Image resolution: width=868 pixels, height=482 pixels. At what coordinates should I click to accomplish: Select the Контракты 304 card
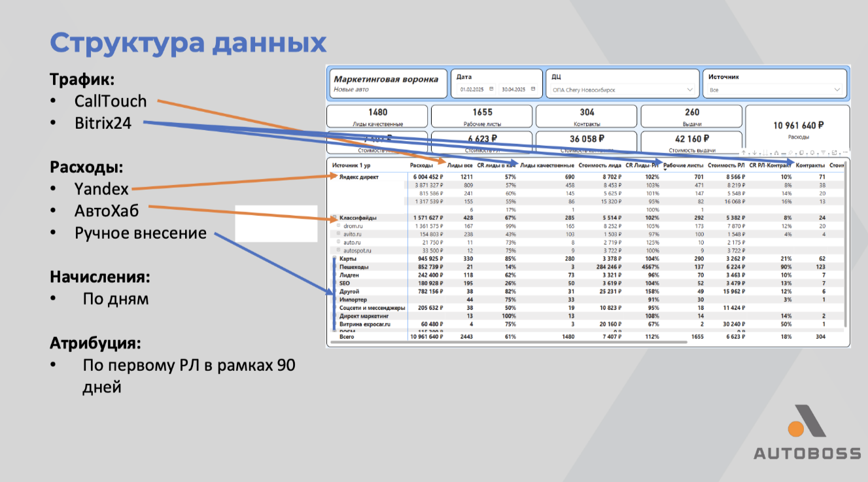click(x=587, y=116)
